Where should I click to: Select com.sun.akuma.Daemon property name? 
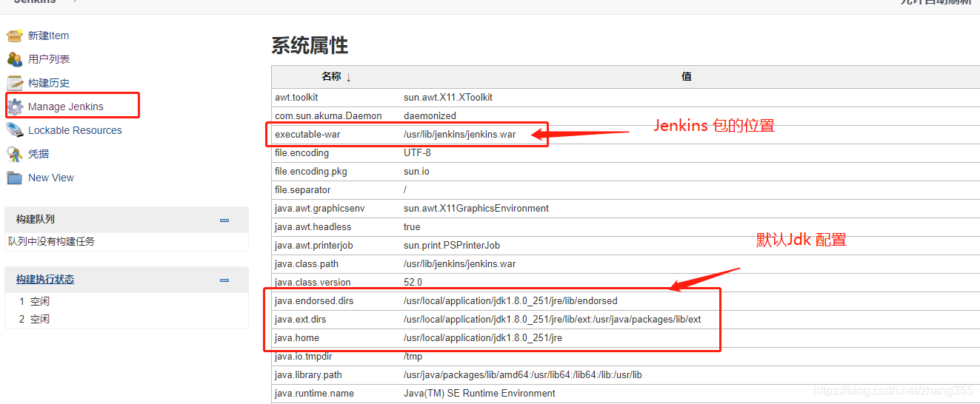[328, 115]
